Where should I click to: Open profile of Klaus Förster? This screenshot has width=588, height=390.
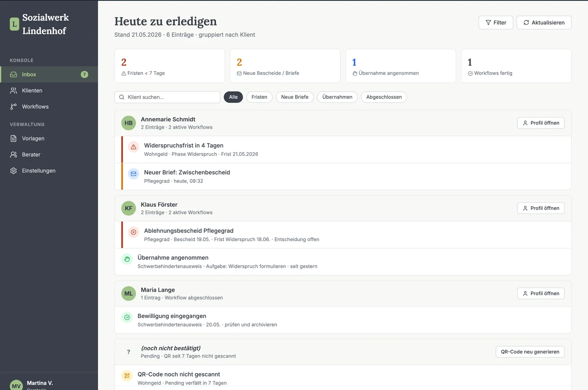click(541, 208)
